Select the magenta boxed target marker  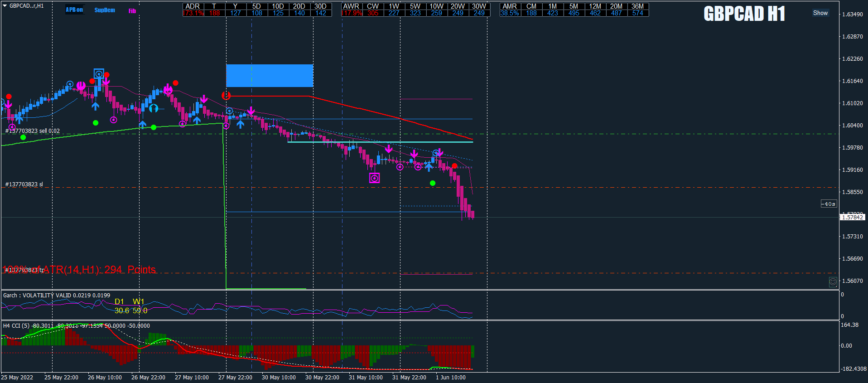pyautogui.click(x=374, y=178)
